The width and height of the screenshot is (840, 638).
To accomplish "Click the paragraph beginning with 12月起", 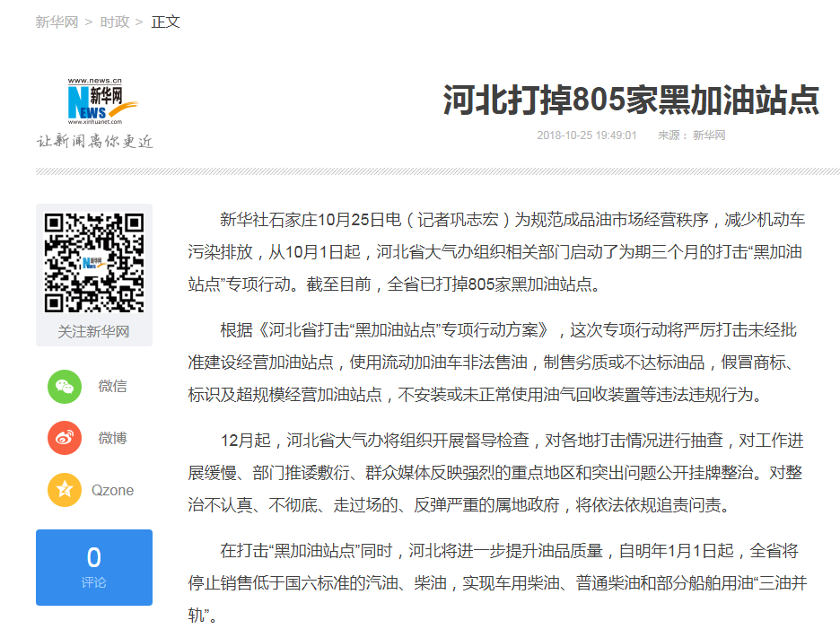I will click(495, 473).
